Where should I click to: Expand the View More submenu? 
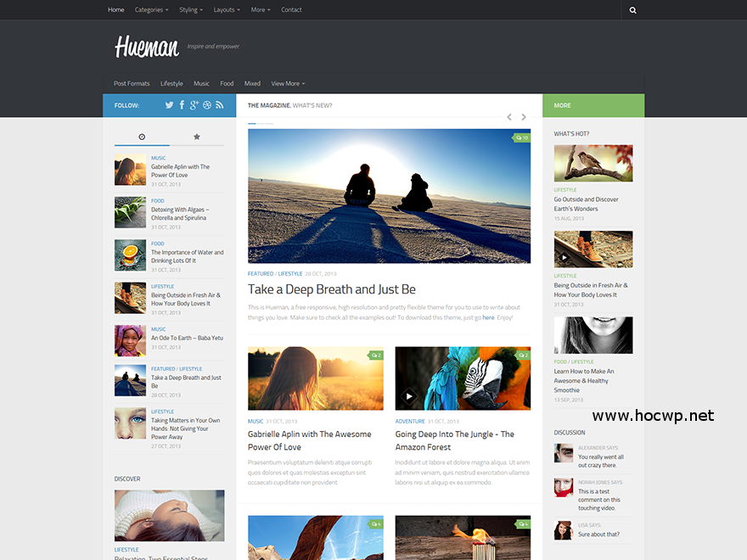pos(287,83)
